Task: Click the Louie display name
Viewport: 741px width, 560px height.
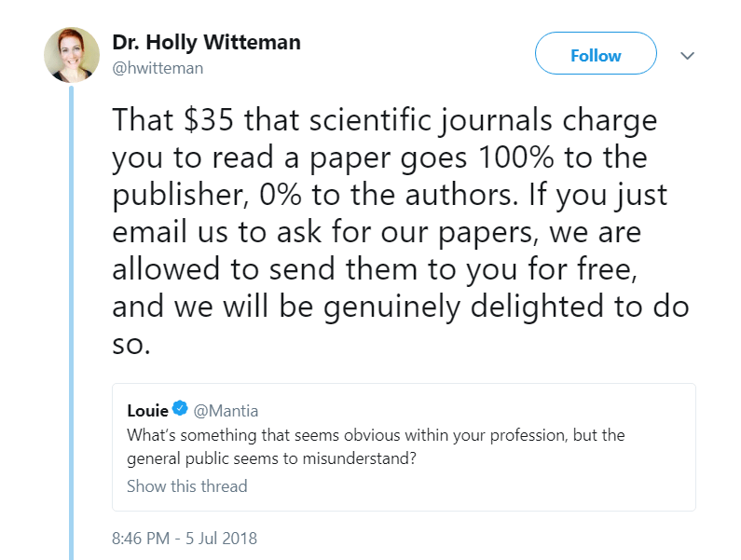Action: 147,409
